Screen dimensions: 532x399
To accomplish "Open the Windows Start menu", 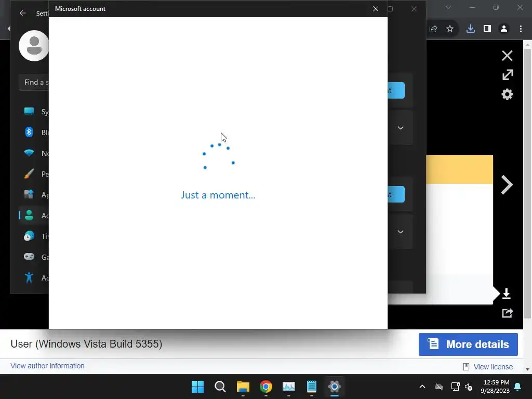I will [x=197, y=387].
